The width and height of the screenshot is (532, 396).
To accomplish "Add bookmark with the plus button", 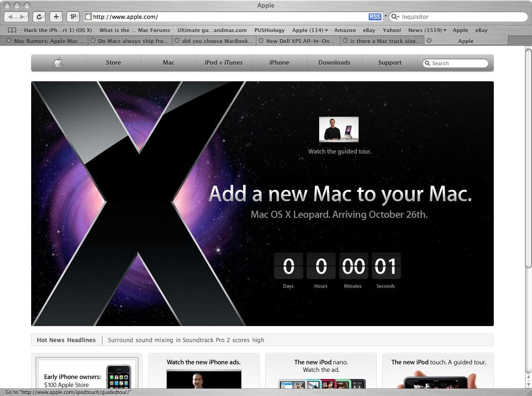I will (x=56, y=16).
